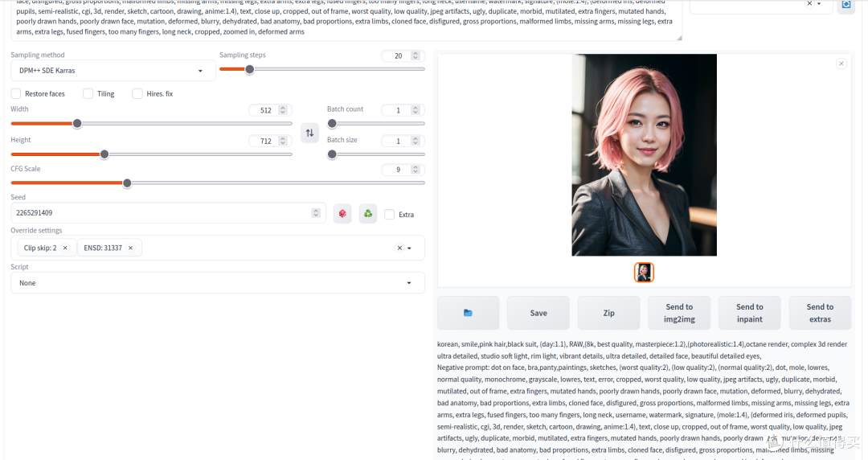Select the generated image thumbnail
The width and height of the screenshot is (868, 460).
click(x=644, y=272)
